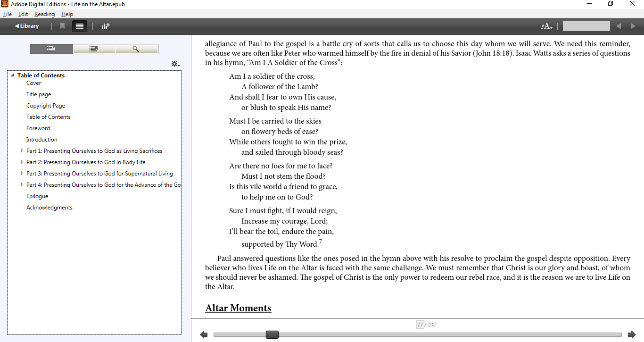Open the Epilogue entry

click(x=37, y=196)
